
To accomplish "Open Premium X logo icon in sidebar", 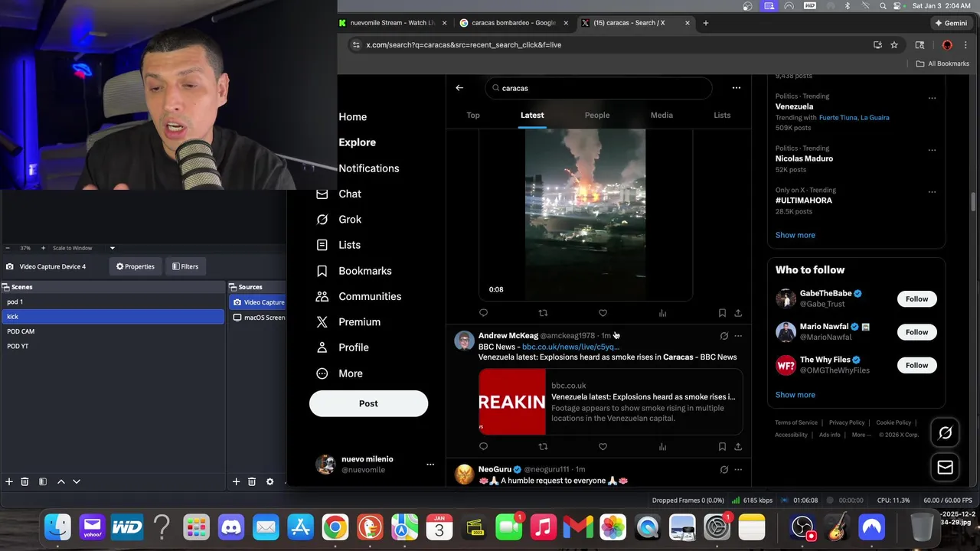I will pos(322,322).
